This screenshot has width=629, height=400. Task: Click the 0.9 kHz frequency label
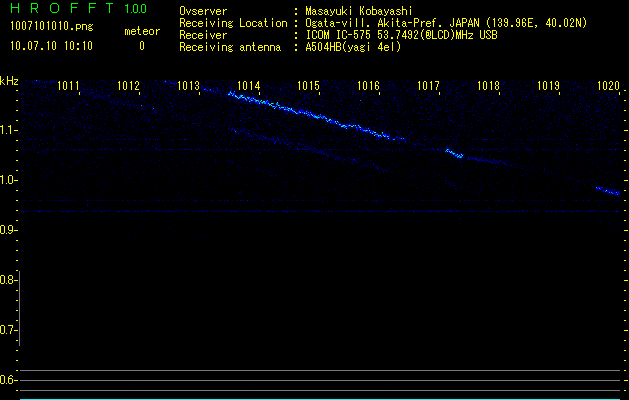(8, 230)
